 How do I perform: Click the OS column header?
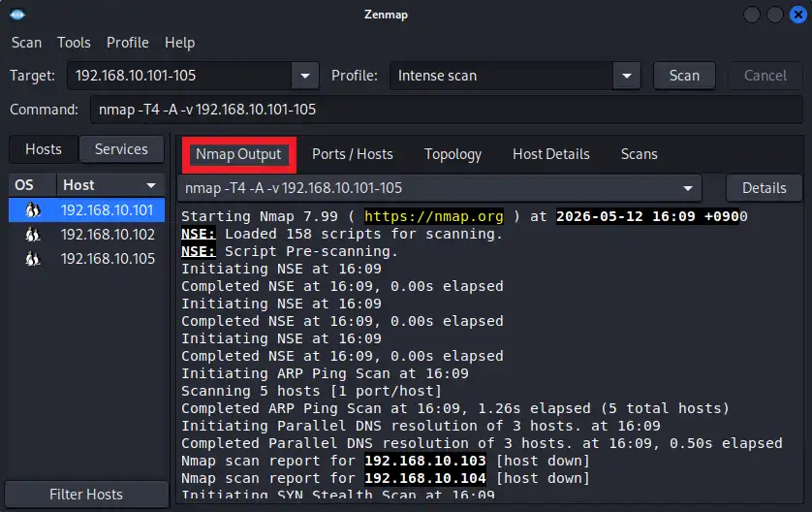pyautogui.click(x=33, y=185)
